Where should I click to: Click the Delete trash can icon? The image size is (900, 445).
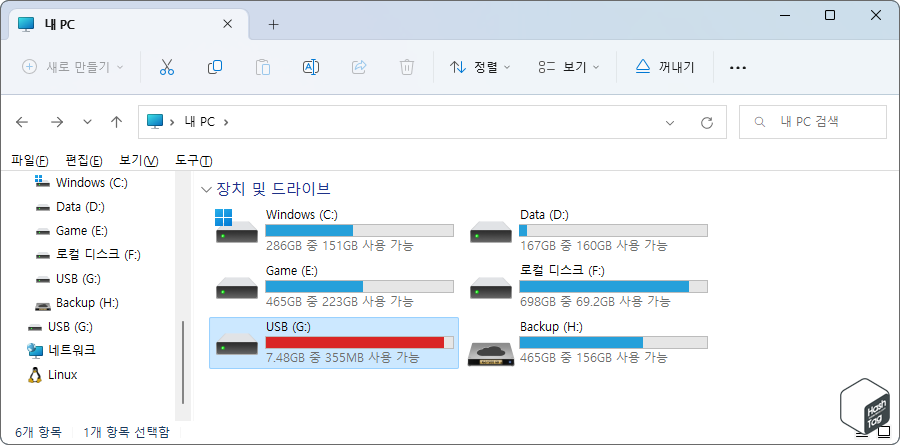point(407,67)
